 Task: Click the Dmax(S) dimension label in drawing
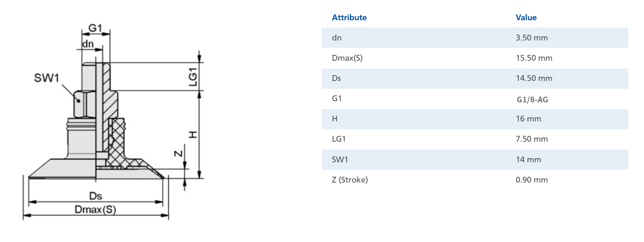(96, 209)
